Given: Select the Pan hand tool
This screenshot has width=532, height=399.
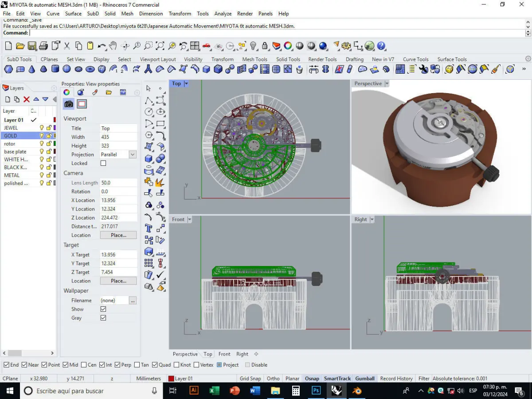Looking at the screenshot, I should coord(113,46).
